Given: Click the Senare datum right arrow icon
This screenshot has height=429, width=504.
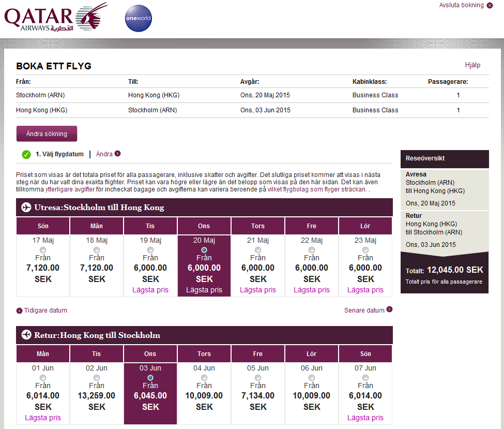Looking at the screenshot, I should pyautogui.click(x=389, y=310).
